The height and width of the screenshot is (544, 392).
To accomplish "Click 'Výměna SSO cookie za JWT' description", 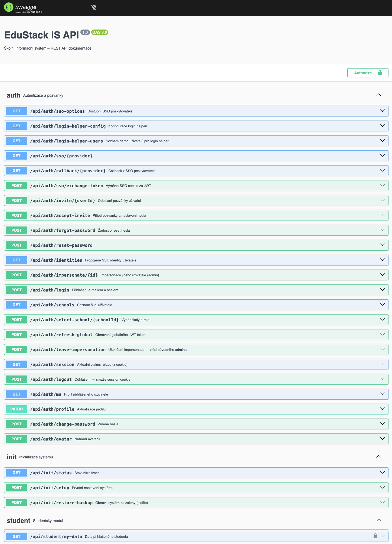I will click(x=128, y=186).
